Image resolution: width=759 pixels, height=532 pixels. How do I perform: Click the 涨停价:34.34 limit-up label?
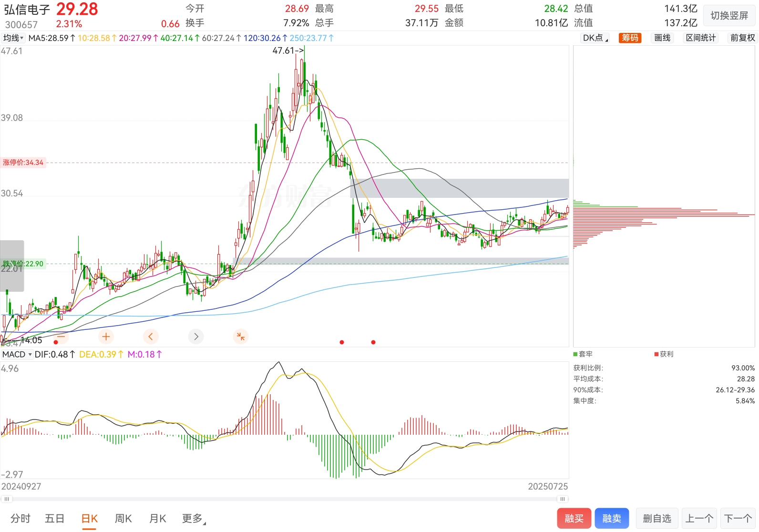[23, 163]
